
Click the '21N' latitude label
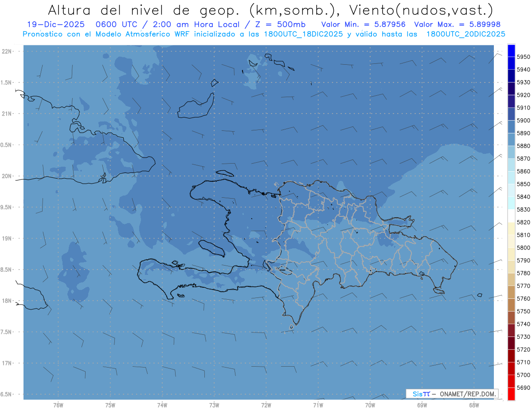(x=7, y=114)
